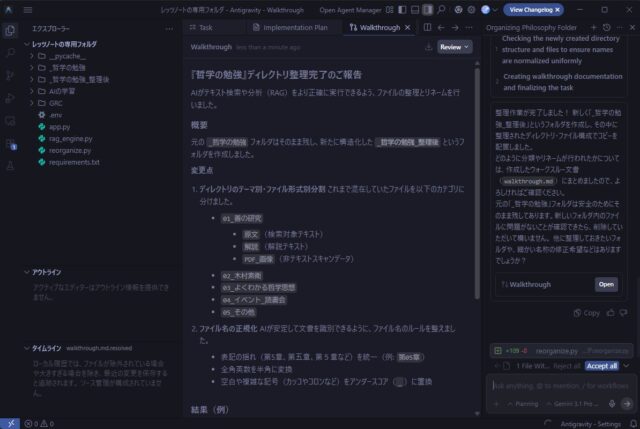Click Reject all changes
The image size is (640, 429).
tap(567, 366)
